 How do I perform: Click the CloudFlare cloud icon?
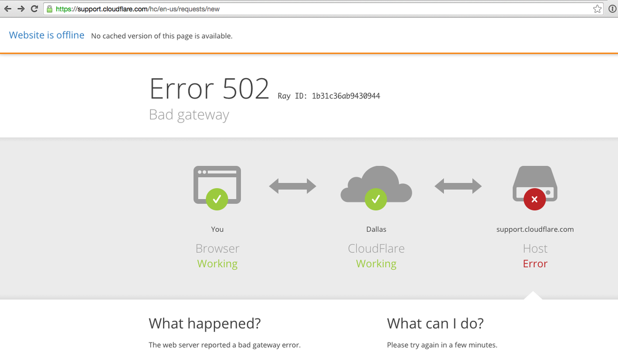376,188
